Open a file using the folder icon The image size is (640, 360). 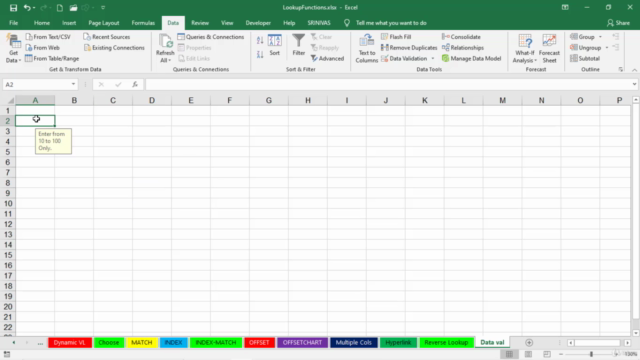pyautogui.click(x=73, y=8)
